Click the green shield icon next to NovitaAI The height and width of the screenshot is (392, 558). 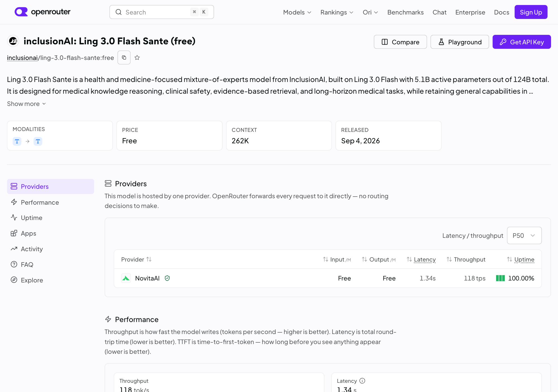[x=167, y=278]
